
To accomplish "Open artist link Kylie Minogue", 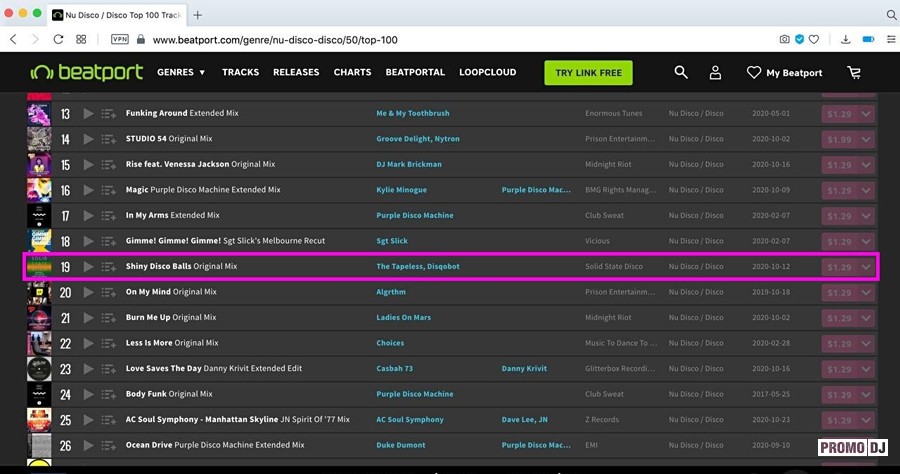I will (x=401, y=190).
